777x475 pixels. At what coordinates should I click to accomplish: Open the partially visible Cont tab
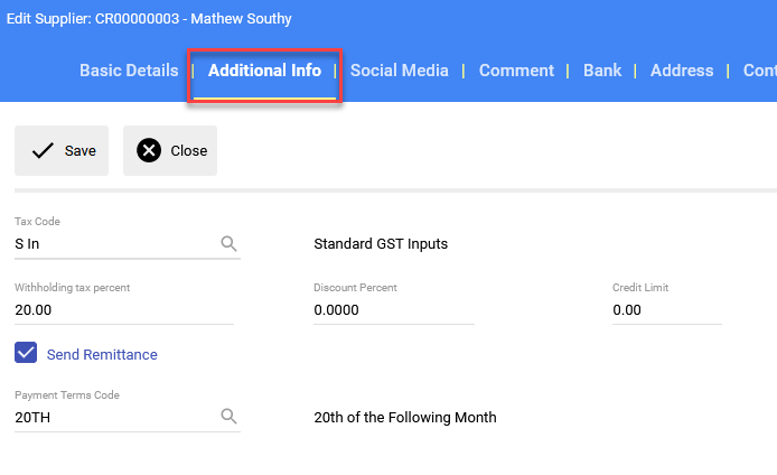coord(760,70)
